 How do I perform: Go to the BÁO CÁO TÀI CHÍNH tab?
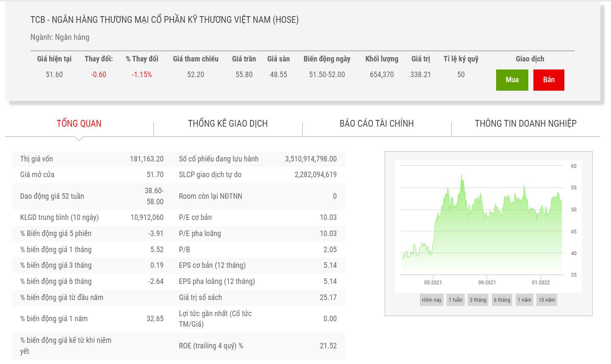(x=377, y=124)
